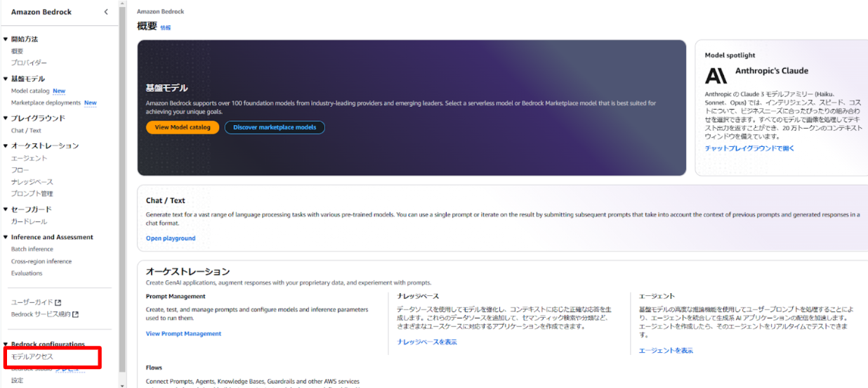
Task: Click the Anthropic logo in Model spotlight
Action: pyautogui.click(x=716, y=75)
